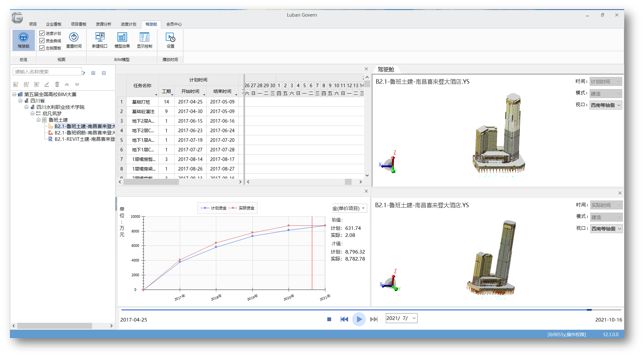Collapse the 四川水利职业技术学院 tree node
Image resolution: width=644 pixels, height=357 pixels.
[x=27, y=107]
